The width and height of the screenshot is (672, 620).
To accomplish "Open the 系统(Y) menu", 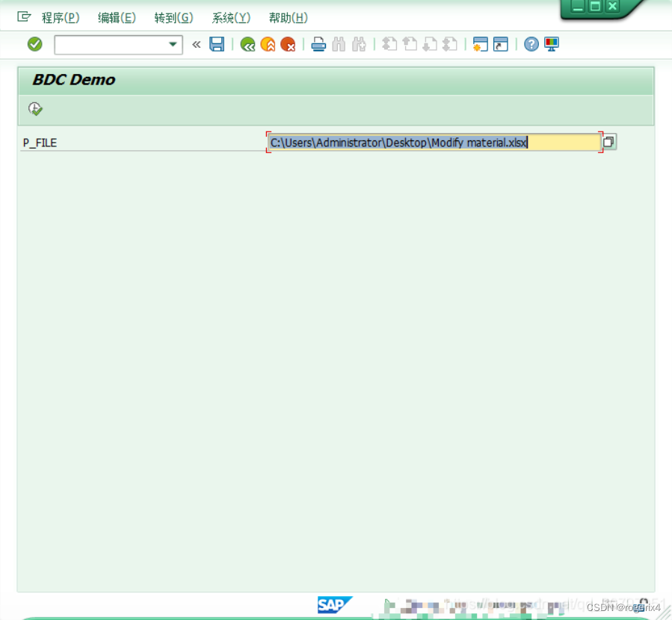I will click(x=231, y=18).
